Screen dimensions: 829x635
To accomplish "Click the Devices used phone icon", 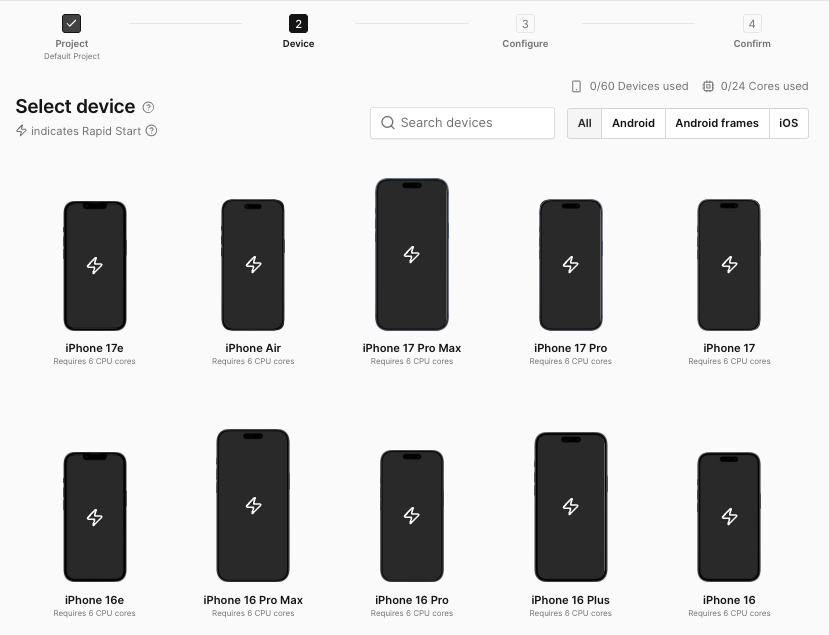I will pyautogui.click(x=576, y=86).
